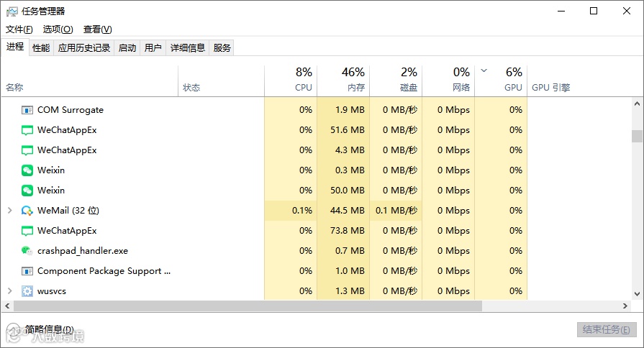
Task: Select the Weixin icon using 50.0 MB
Action: click(27, 191)
